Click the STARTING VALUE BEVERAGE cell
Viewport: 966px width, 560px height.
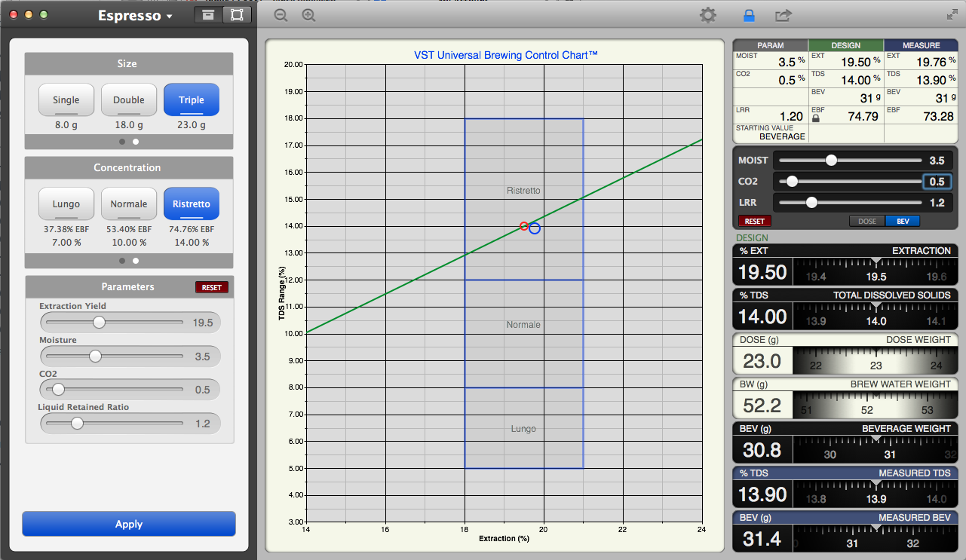(x=771, y=133)
